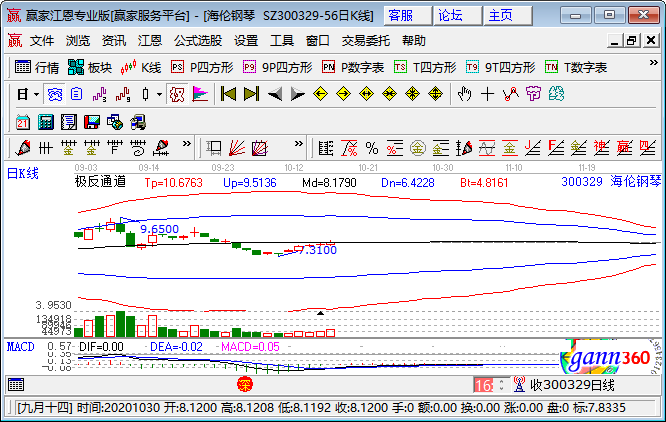
Task: Toggle the highlighted blue swirl icon
Action: point(55,94)
